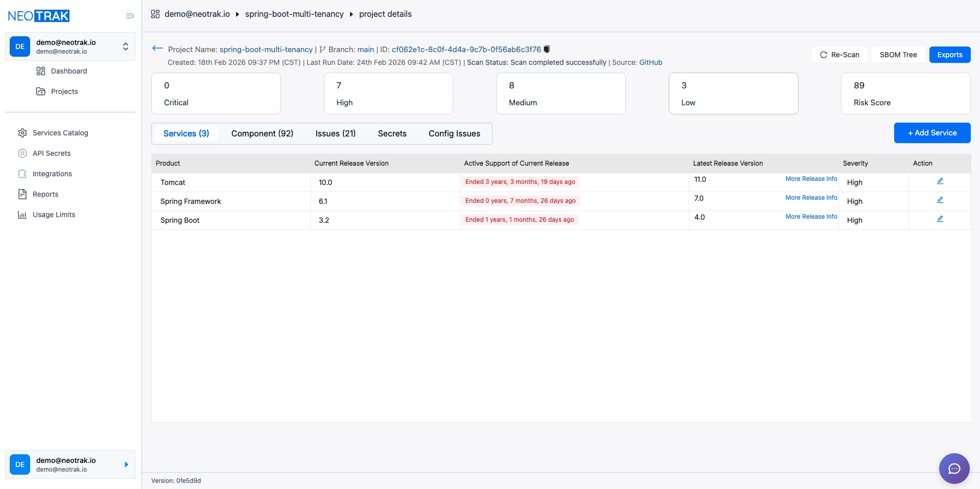Expand the demo@neotrak.io account switcher

coord(125,46)
